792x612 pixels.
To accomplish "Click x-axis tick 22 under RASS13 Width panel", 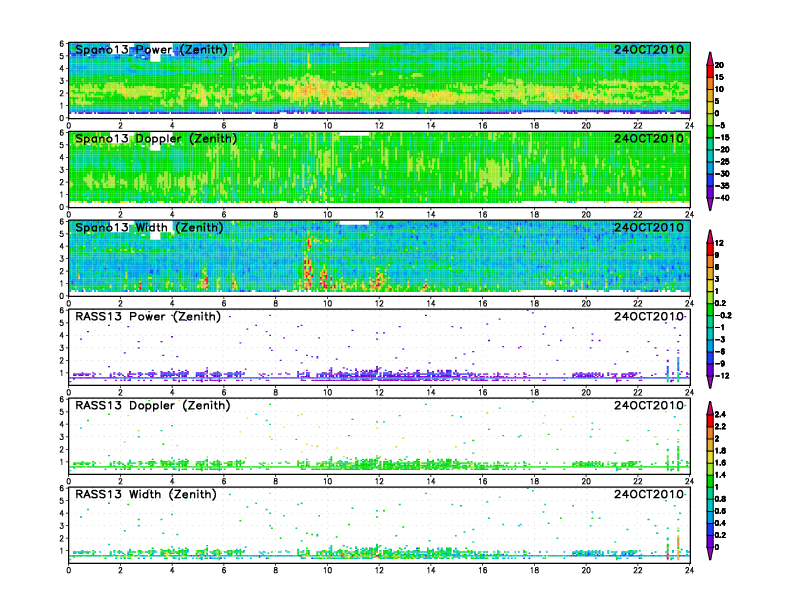I will click(638, 570).
